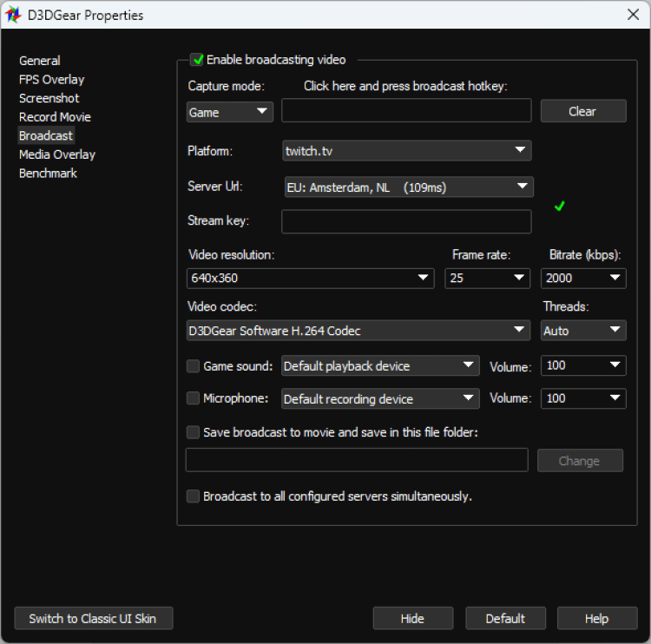Click the green stream key validation checkmark
This screenshot has height=644, width=651.
tap(559, 206)
